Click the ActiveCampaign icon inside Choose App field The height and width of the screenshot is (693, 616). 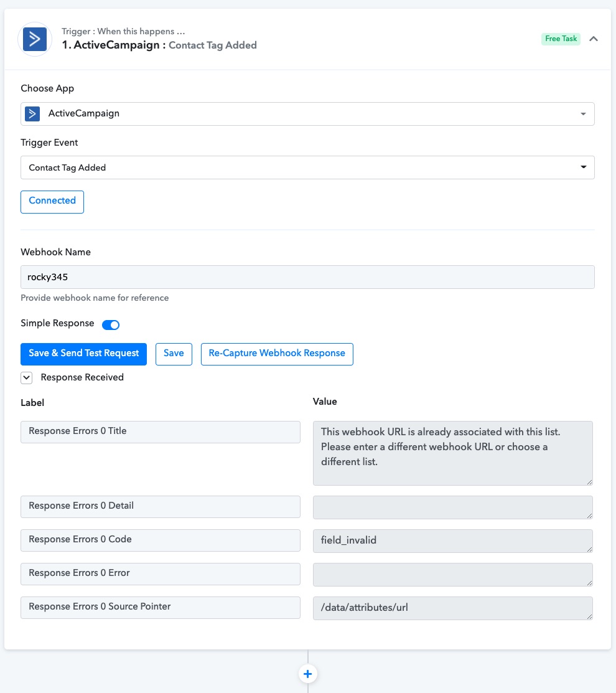(32, 113)
